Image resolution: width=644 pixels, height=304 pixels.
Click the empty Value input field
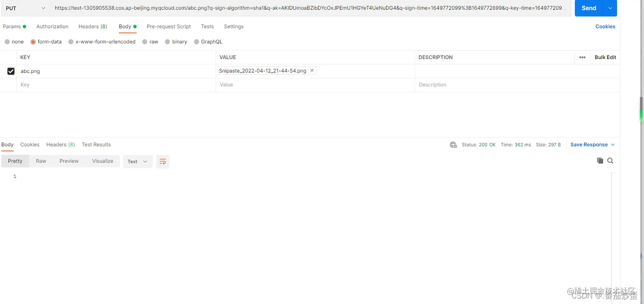click(x=315, y=85)
